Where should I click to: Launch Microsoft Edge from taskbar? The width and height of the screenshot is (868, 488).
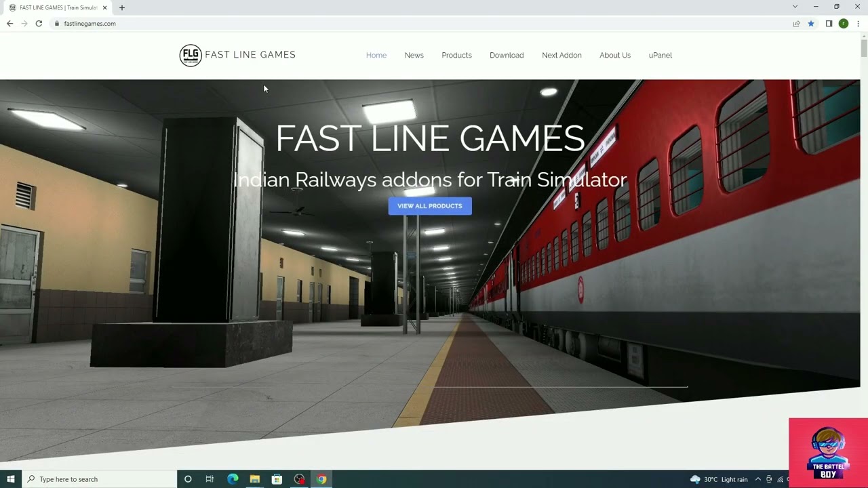(233, 479)
